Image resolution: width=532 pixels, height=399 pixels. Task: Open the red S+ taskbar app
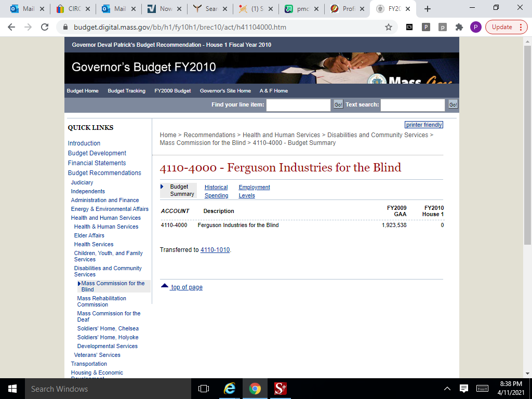coord(281,389)
